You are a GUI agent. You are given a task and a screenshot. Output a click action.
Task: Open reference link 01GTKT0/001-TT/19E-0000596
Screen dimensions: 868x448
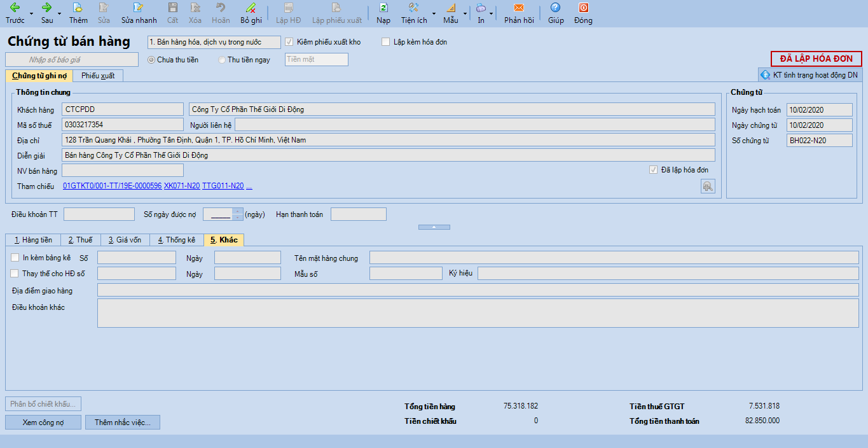(x=113, y=186)
